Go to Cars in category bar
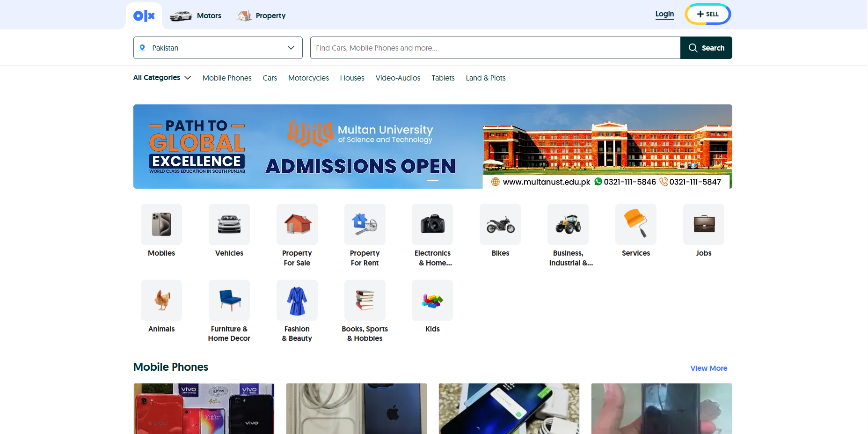 point(270,78)
